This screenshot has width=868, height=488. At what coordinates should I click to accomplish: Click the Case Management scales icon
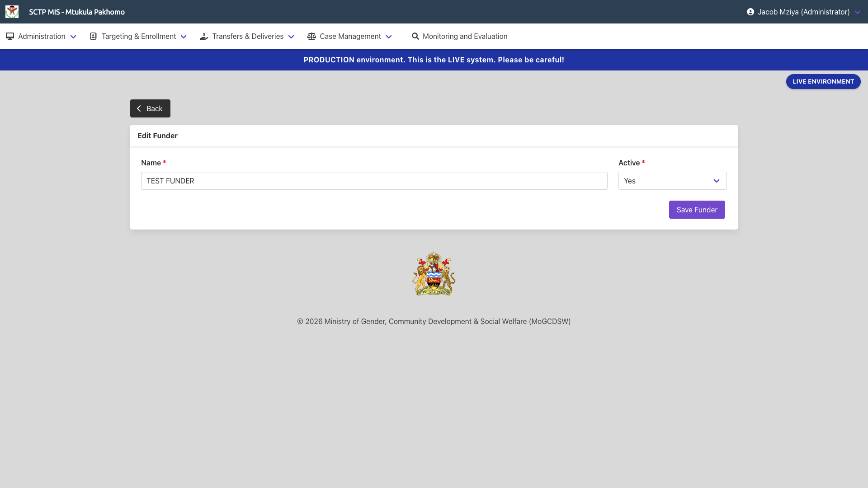(311, 36)
